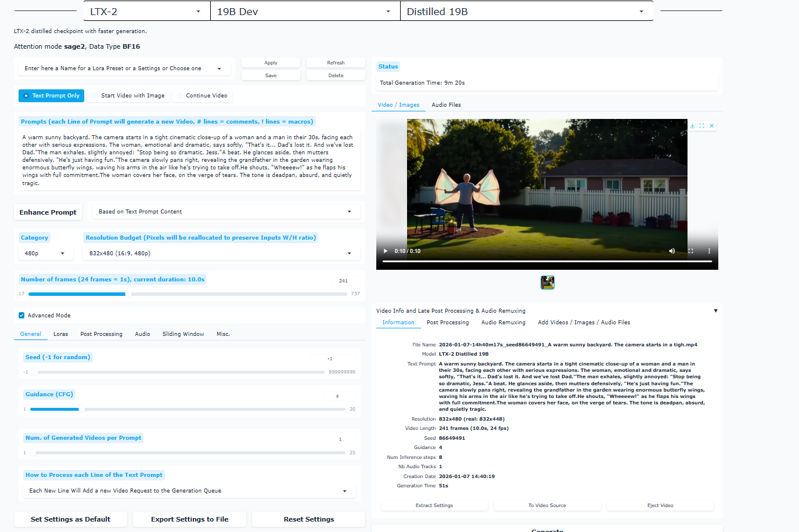The height and width of the screenshot is (532, 799).
Task: Mute the video player volume
Action: [x=672, y=251]
